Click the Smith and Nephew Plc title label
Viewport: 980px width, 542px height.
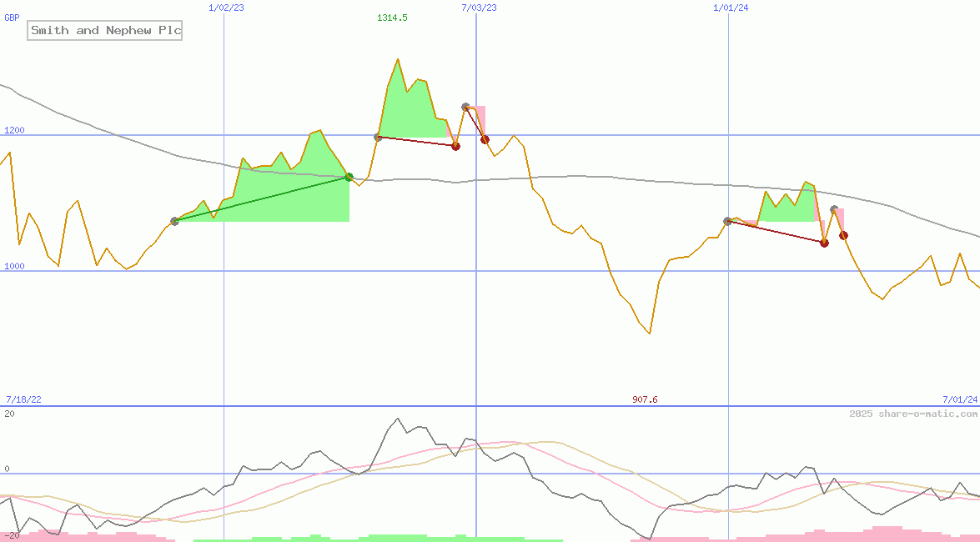tap(105, 30)
